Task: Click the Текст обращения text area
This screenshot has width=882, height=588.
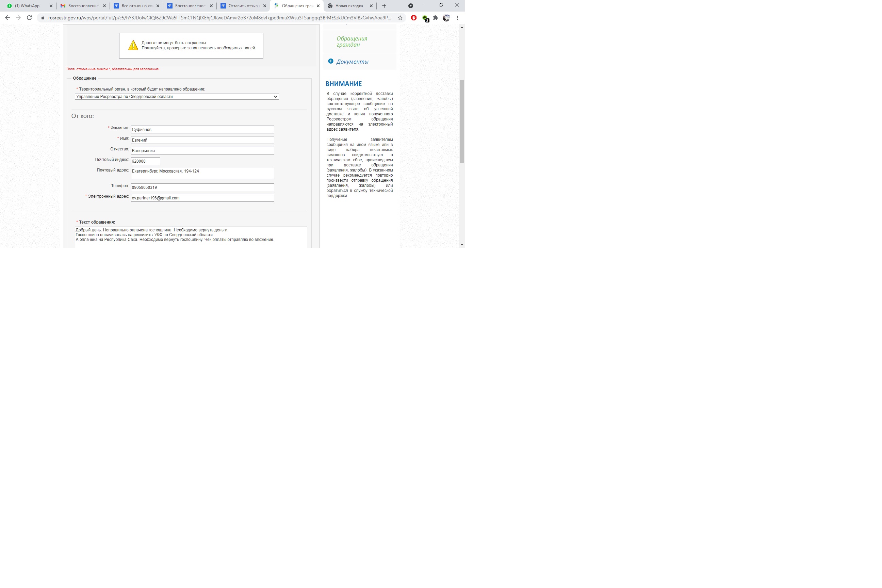Action: (191, 237)
